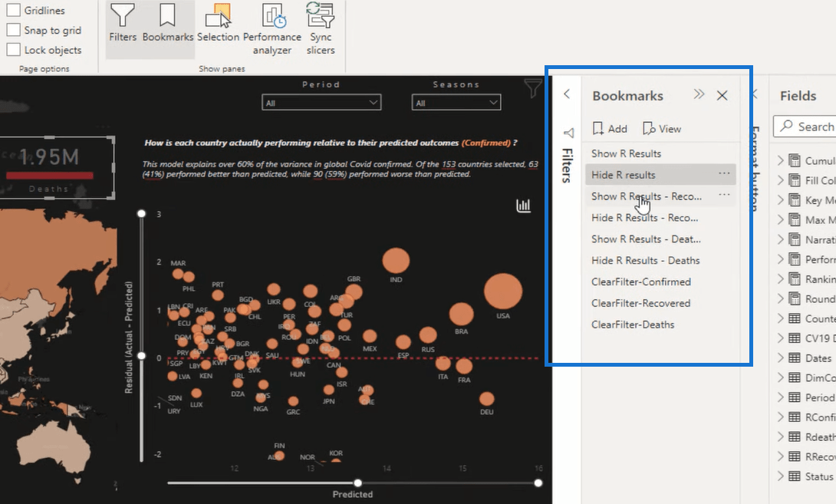Click the Deaths card showing 1.95M
The width and height of the screenshot is (836, 504).
tap(55, 167)
